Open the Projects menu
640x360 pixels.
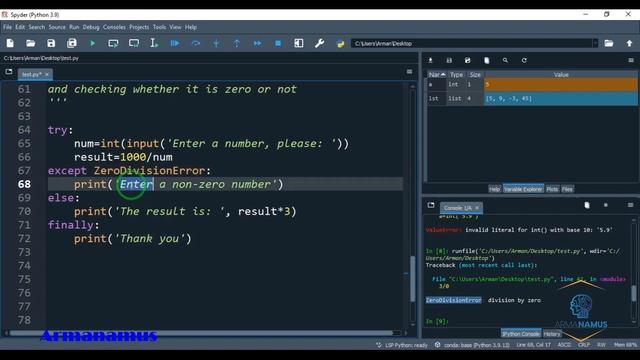coord(139,27)
